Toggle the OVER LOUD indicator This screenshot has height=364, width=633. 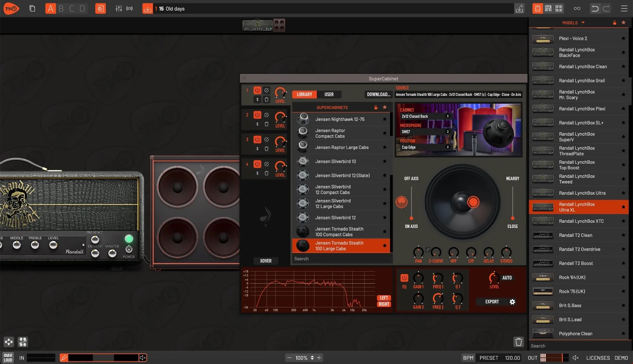click(x=8, y=358)
